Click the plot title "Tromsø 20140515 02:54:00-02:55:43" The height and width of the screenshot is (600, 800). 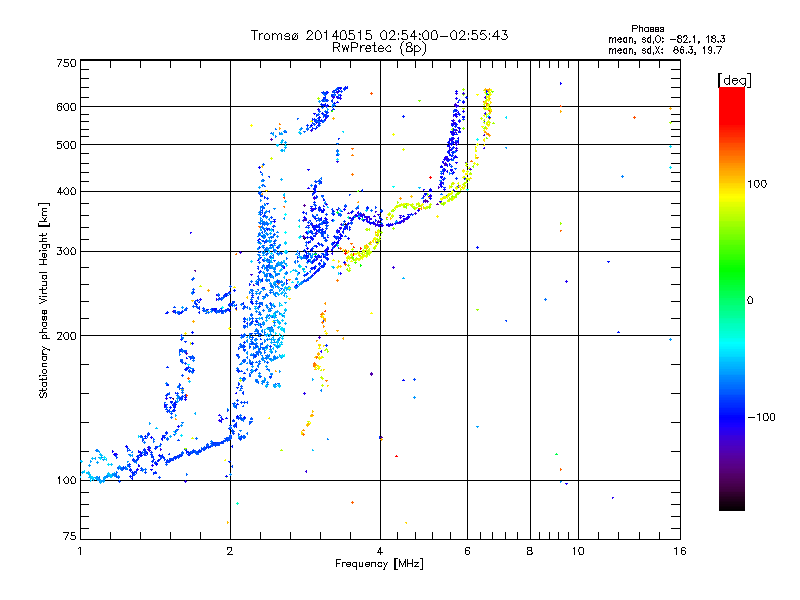pyautogui.click(x=380, y=35)
